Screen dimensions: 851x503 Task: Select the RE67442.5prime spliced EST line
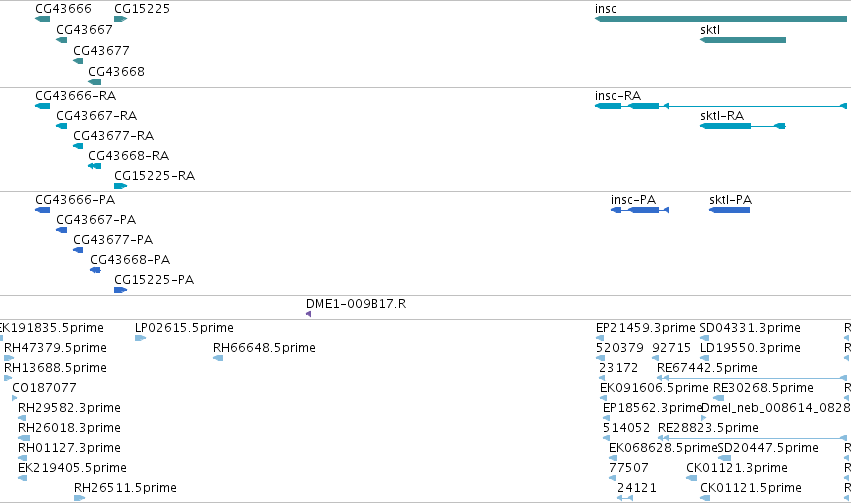752,378
